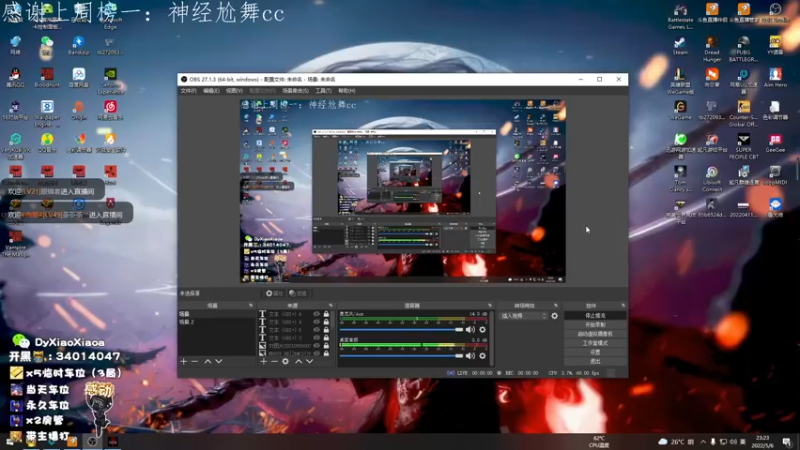Open the Dread Hunger desktop shortcut
This screenshot has height=450, width=800.
(712, 49)
